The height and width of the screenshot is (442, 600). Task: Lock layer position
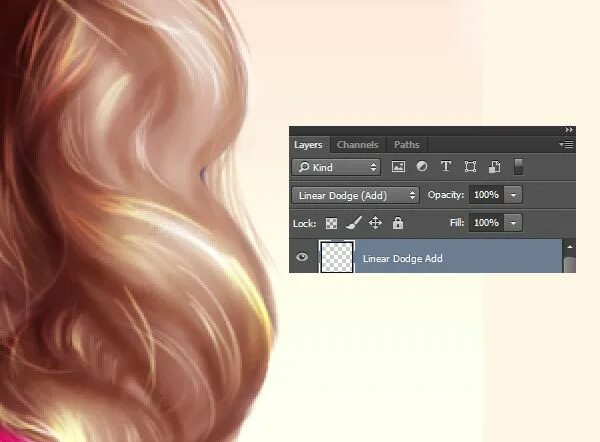[x=375, y=223]
